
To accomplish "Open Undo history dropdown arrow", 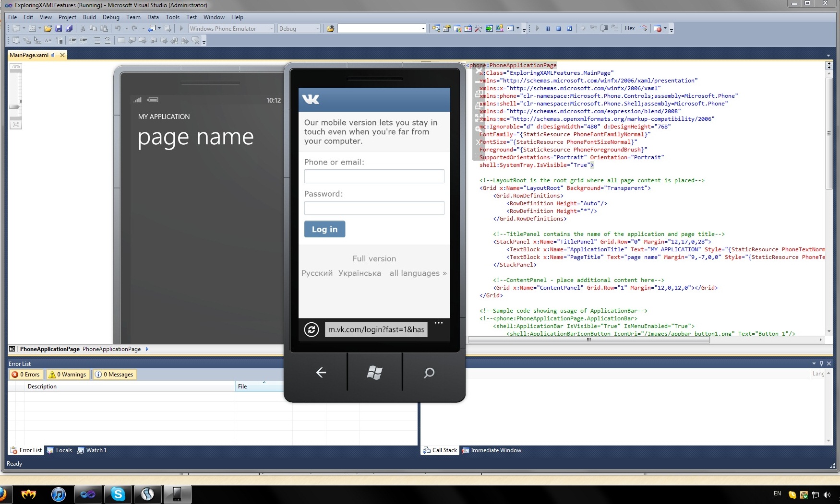I will tap(127, 29).
